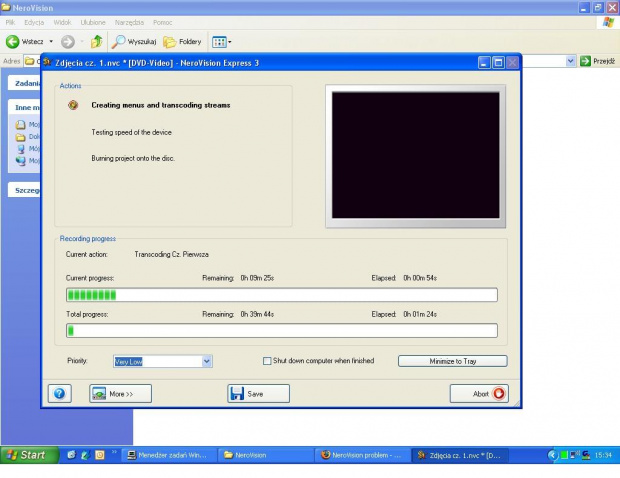Viewport: 620px width, 478px height.
Task: Switch to NeroVision folder taskbar item
Action: coord(266,455)
